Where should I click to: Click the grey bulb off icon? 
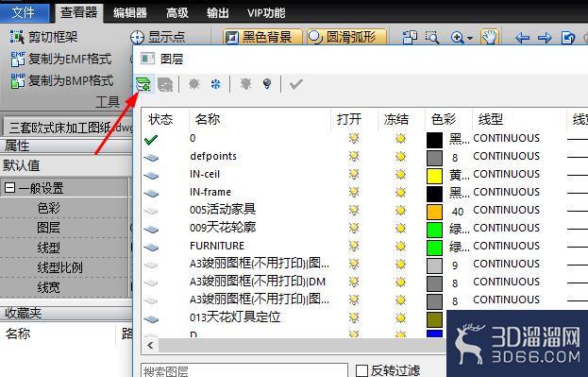pyautogui.click(x=245, y=84)
